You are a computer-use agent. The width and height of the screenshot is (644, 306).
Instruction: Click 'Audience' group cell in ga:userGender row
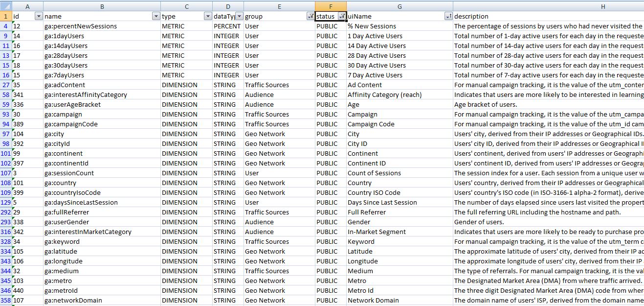pyautogui.click(x=279, y=222)
